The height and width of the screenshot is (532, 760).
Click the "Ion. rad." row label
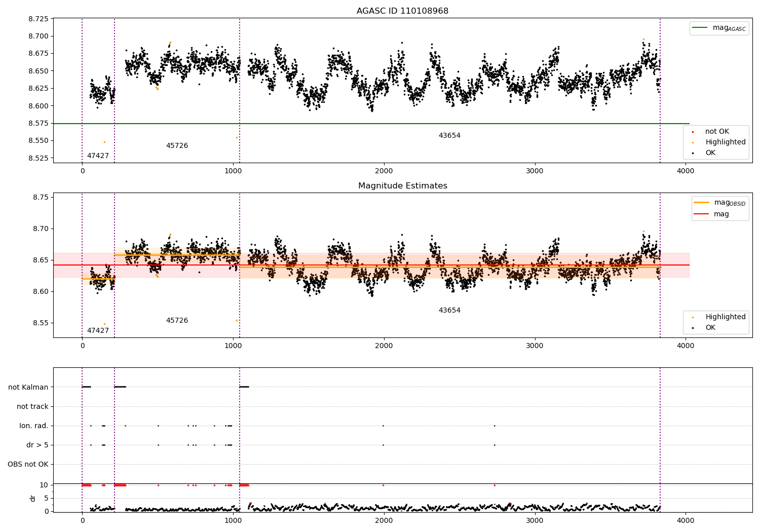coord(34,426)
